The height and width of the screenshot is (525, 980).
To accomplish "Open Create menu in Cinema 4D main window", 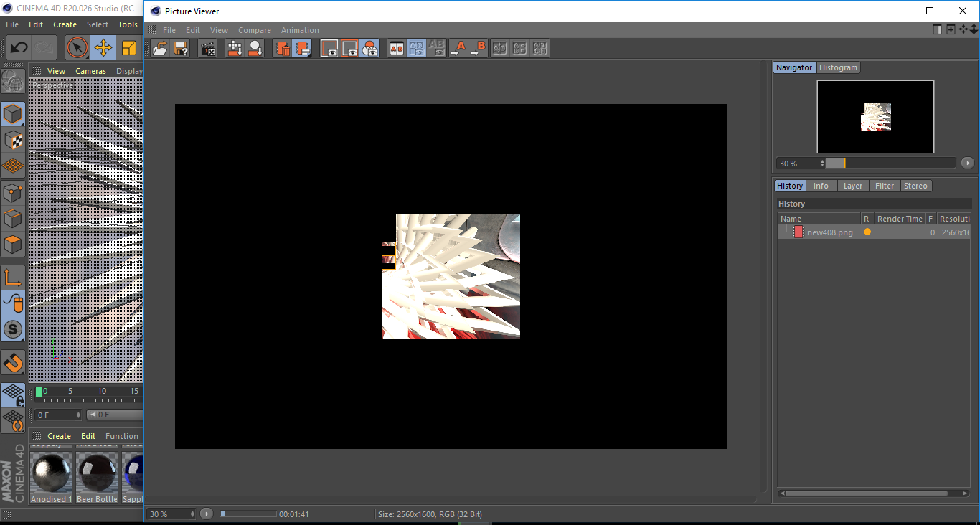I will click(x=65, y=24).
